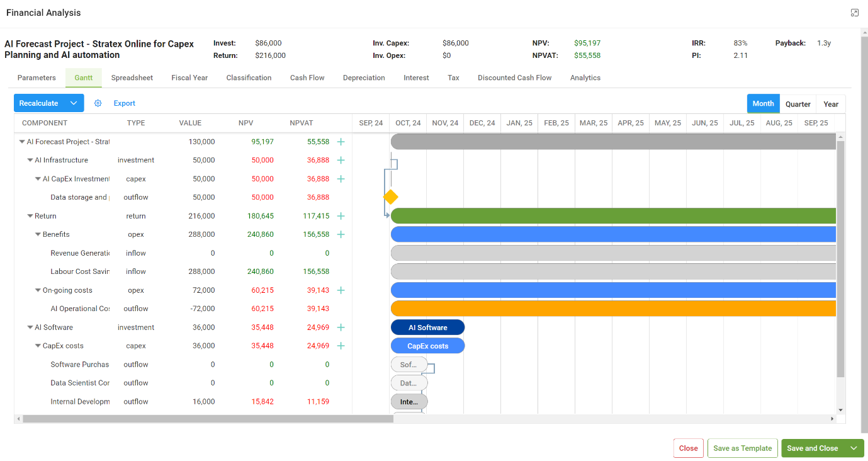This screenshot has width=868, height=461.
Task: Select Data Scientist Consulting row
Action: pyautogui.click(x=183, y=383)
